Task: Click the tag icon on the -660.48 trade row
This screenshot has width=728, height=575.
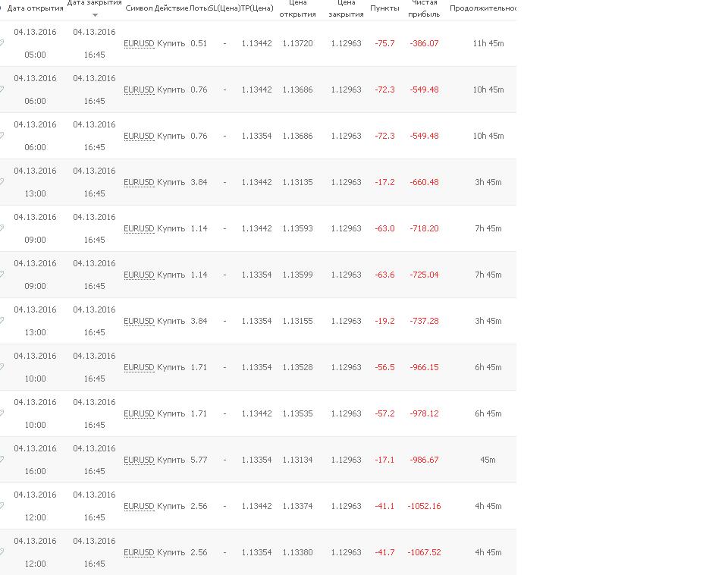Action: 2,181
